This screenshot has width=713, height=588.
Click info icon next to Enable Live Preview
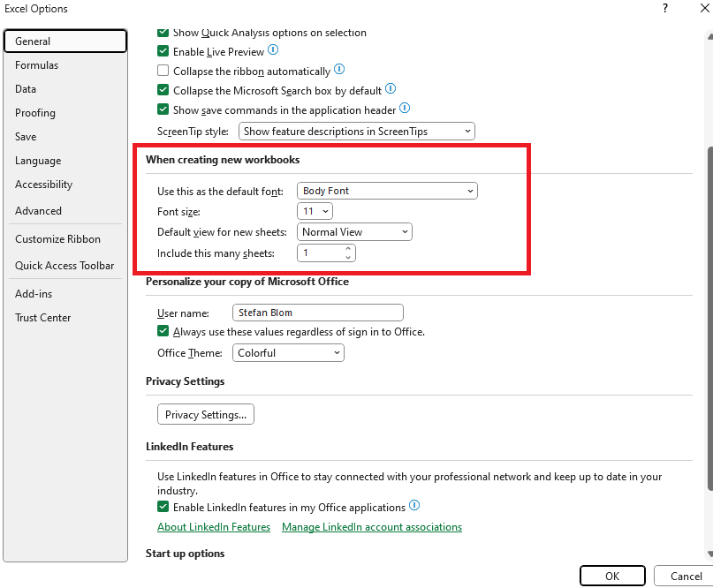coord(273,49)
